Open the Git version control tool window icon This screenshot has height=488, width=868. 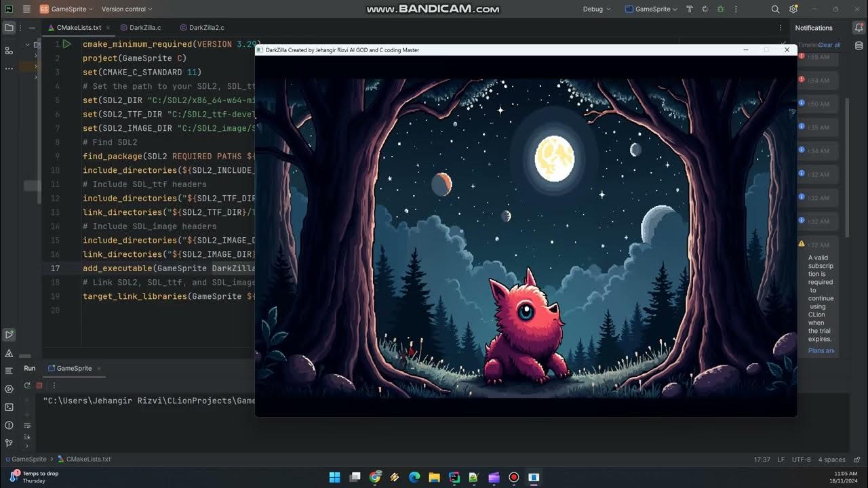coord(9,443)
